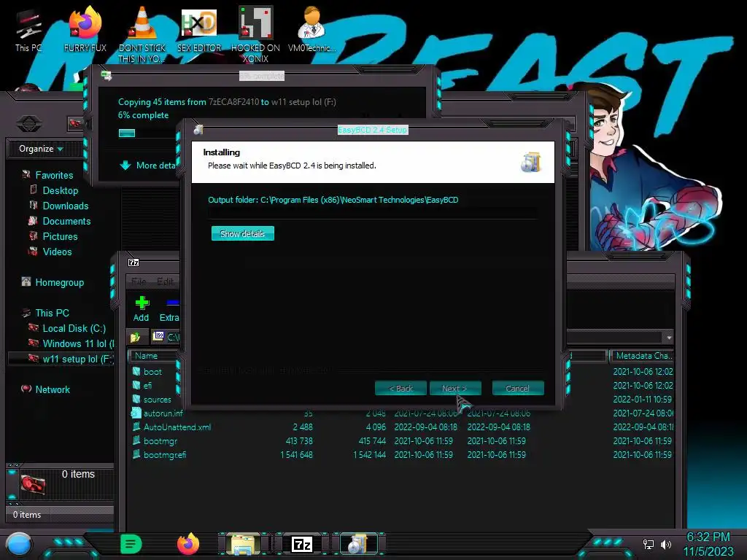This screenshot has width=747, height=560.
Task: Click the Cancel button in EasyBCD Setup
Action: 517,388
